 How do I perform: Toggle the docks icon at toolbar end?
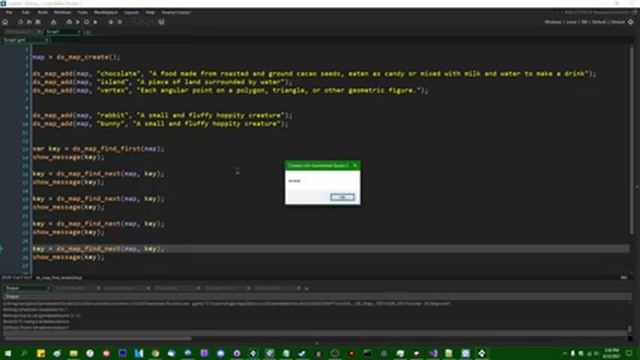[161, 22]
